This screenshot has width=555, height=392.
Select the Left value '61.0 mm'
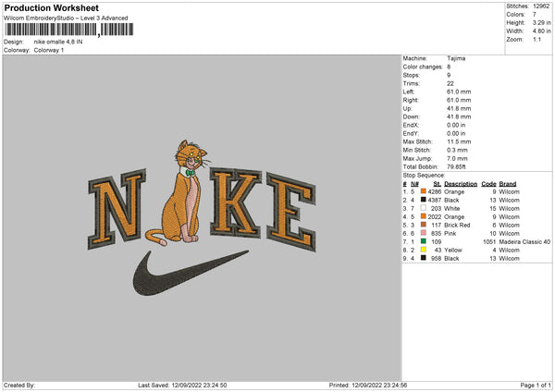[x=459, y=92]
